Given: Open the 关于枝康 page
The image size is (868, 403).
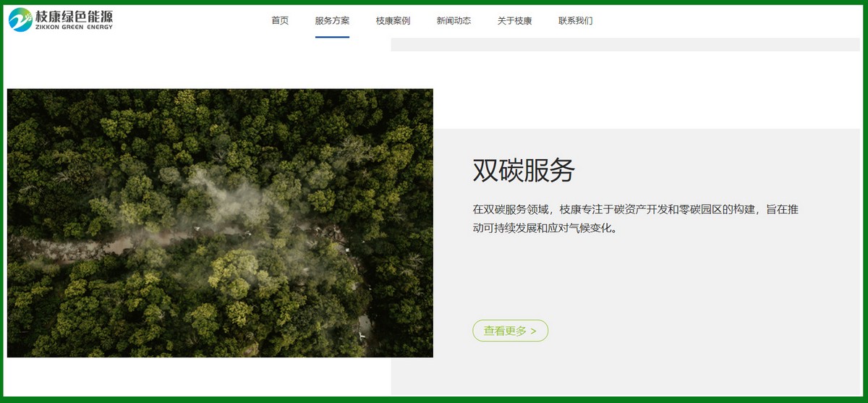Looking at the screenshot, I should 514,20.
